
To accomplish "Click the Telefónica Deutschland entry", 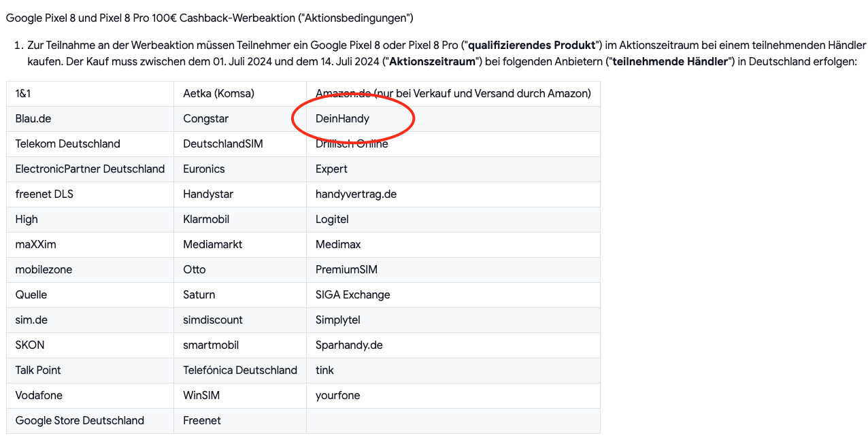I will pos(240,370).
